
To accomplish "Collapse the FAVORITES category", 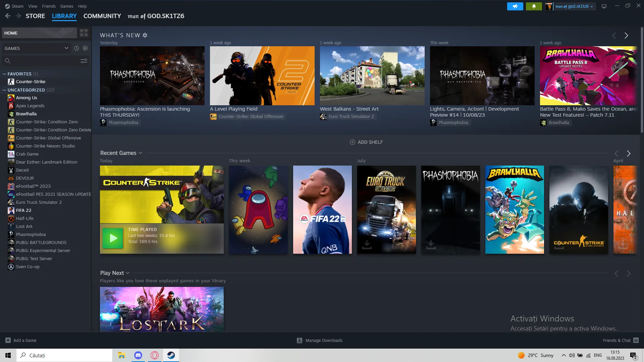I will click(4, 74).
